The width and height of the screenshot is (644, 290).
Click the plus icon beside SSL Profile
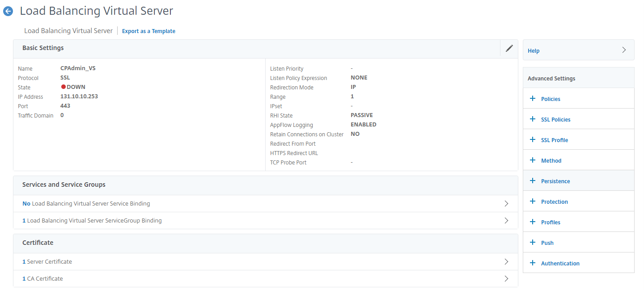[532, 140]
